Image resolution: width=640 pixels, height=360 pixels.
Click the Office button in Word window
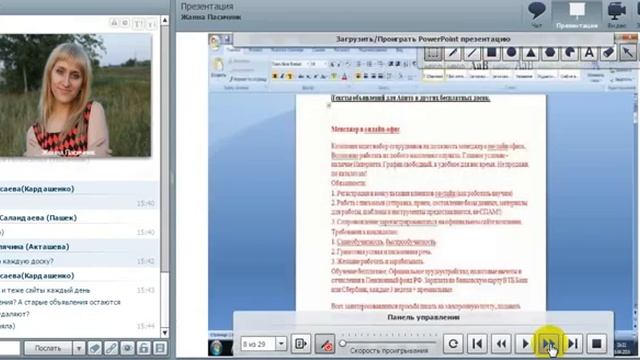[215, 41]
